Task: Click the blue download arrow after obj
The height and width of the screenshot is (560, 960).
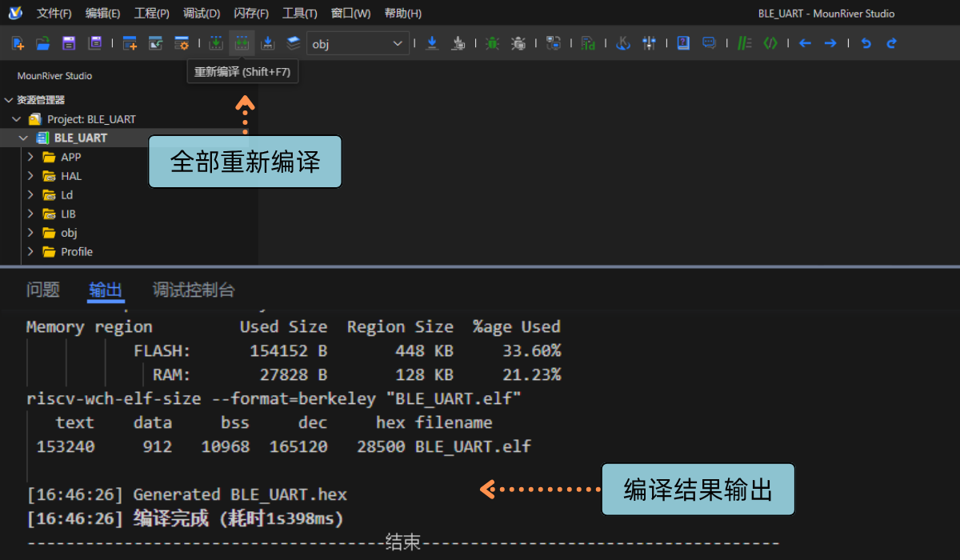Action: click(432, 43)
